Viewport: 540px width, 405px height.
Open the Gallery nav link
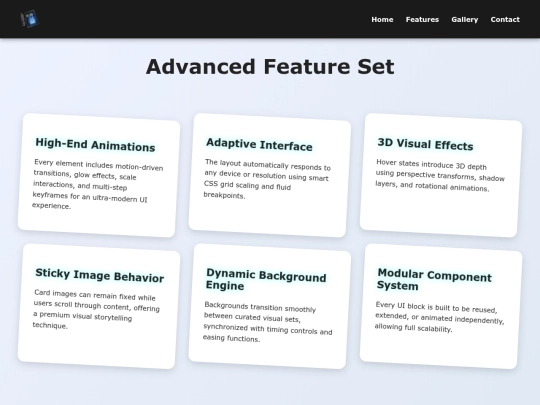pyautogui.click(x=465, y=20)
